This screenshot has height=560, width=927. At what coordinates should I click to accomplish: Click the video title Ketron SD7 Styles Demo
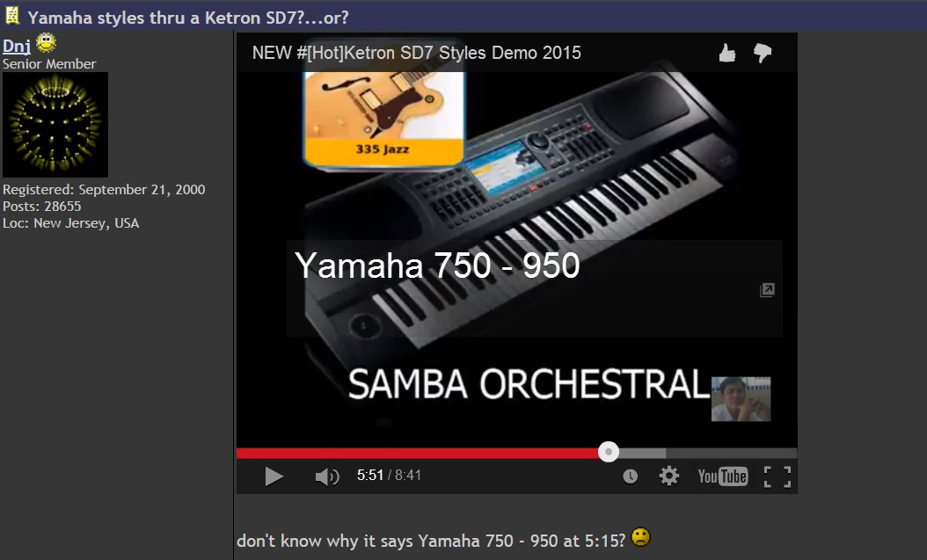tap(416, 53)
